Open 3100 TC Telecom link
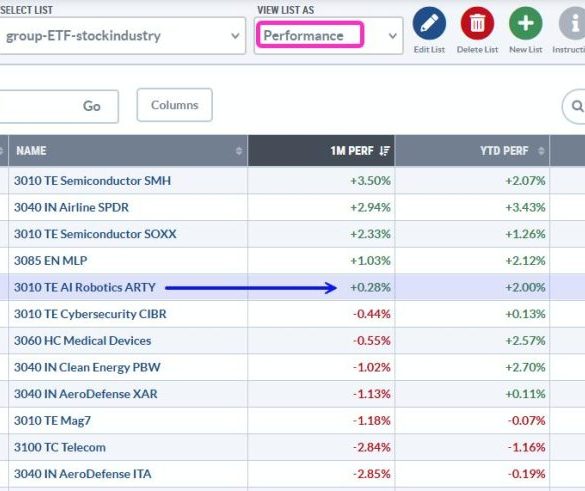585x491 pixels. click(60, 447)
